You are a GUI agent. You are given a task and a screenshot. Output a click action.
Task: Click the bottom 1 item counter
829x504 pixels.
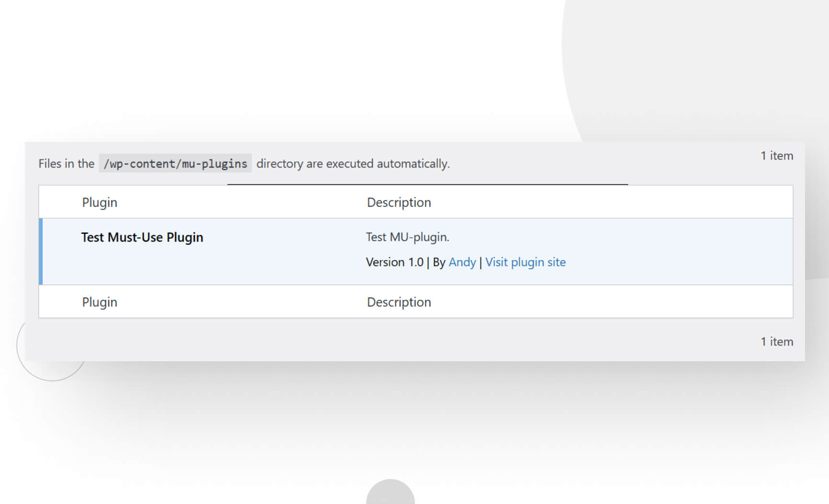[x=776, y=342]
